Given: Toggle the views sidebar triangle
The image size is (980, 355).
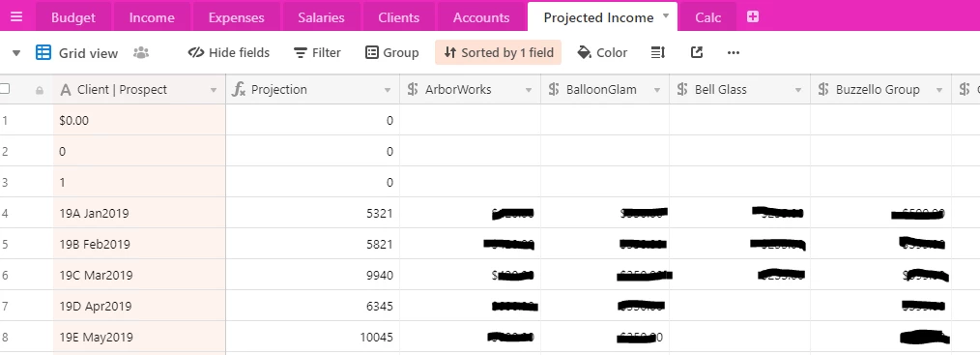Looking at the screenshot, I should click(x=16, y=53).
